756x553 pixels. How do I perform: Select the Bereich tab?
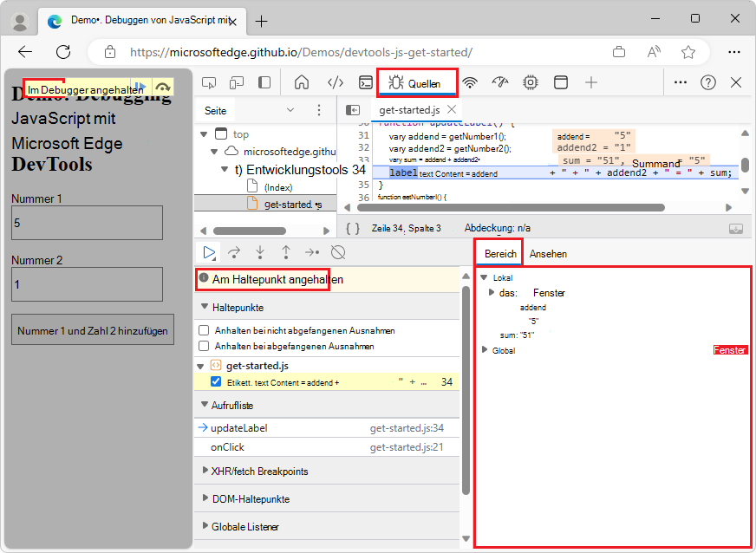500,254
